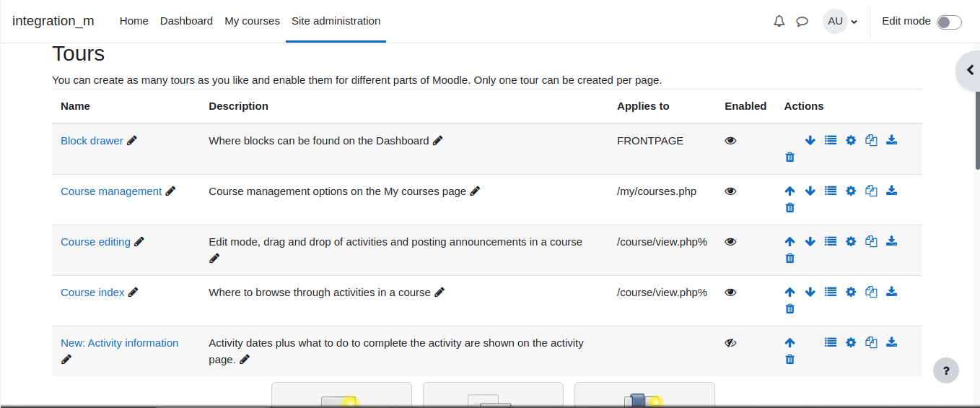
Task: Open the Site administration tab
Action: coord(336,21)
